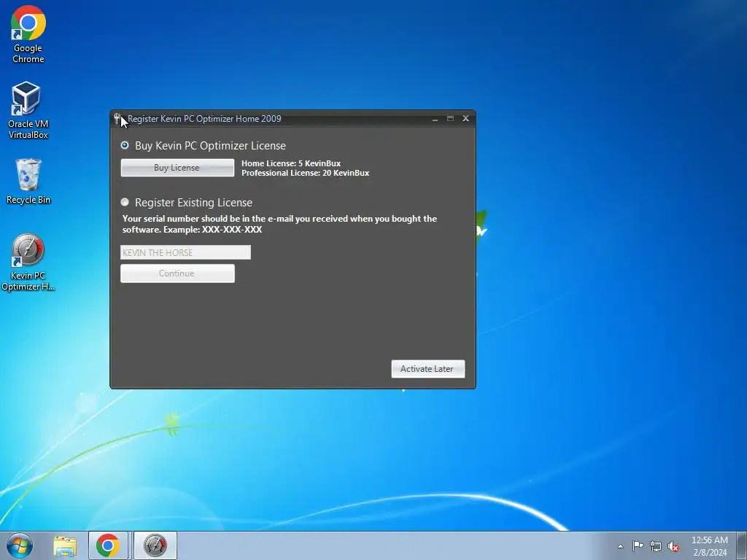Focus the KEVIN THE HORSE serial field

(185, 252)
